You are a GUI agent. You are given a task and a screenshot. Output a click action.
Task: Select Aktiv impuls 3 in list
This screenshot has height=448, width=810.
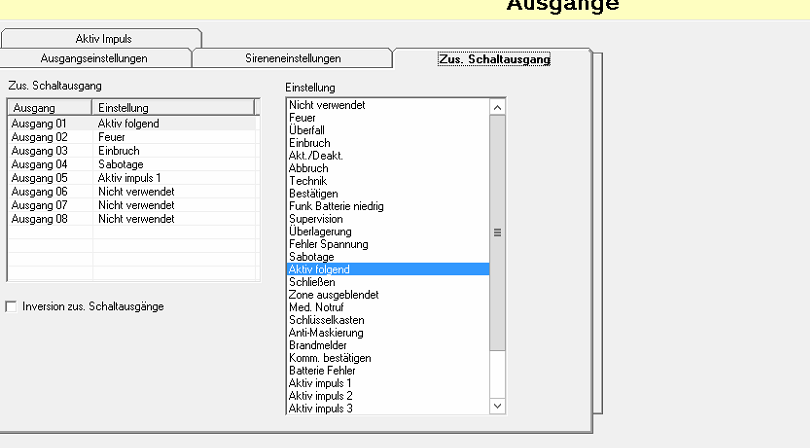click(320, 408)
